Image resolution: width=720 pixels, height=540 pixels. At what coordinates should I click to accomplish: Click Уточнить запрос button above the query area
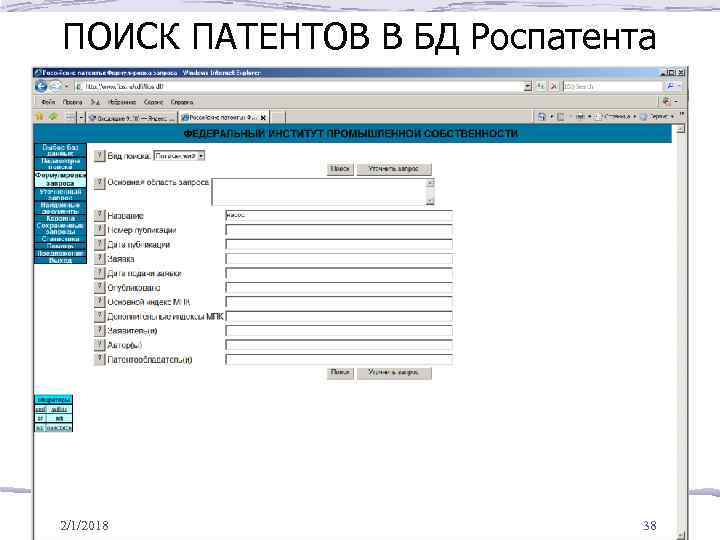[x=394, y=169]
